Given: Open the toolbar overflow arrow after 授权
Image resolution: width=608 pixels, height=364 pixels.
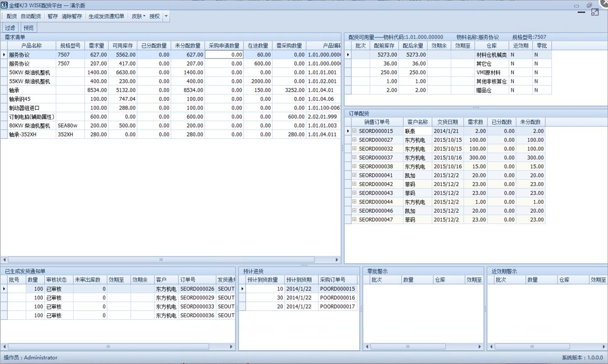Looking at the screenshot, I should [x=166, y=16].
